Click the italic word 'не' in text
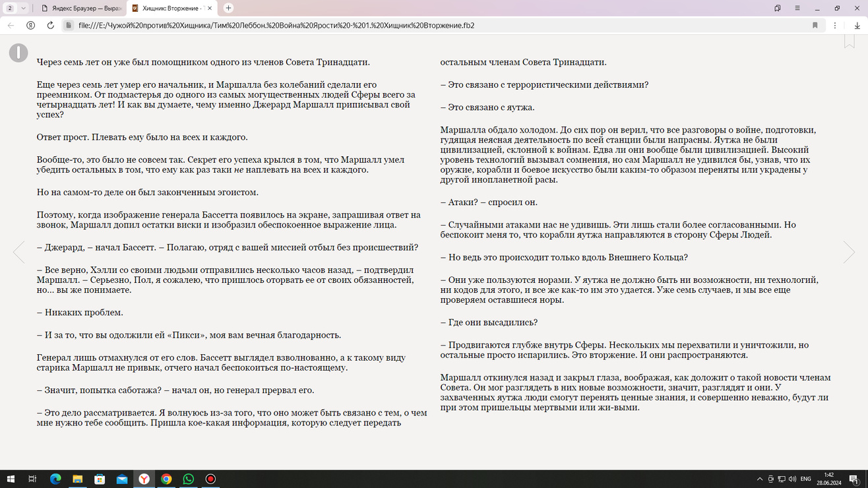Viewport: 868px width, 488px height. point(239,169)
